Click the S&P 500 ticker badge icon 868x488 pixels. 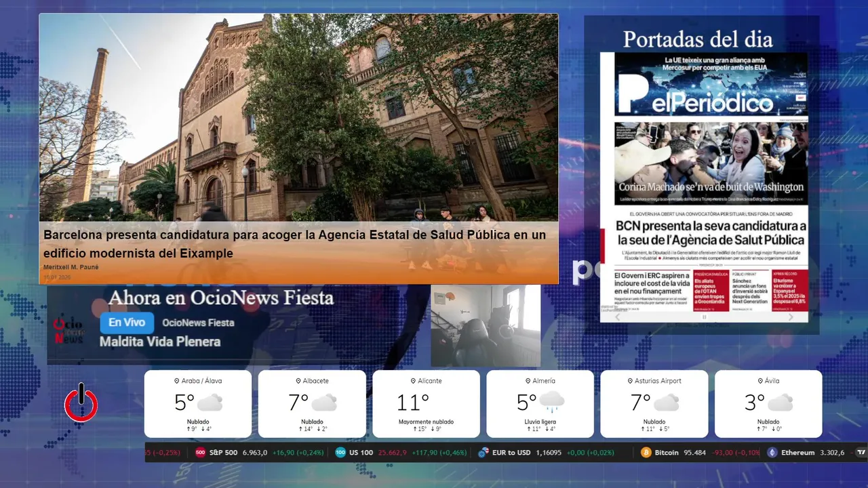coord(200,452)
